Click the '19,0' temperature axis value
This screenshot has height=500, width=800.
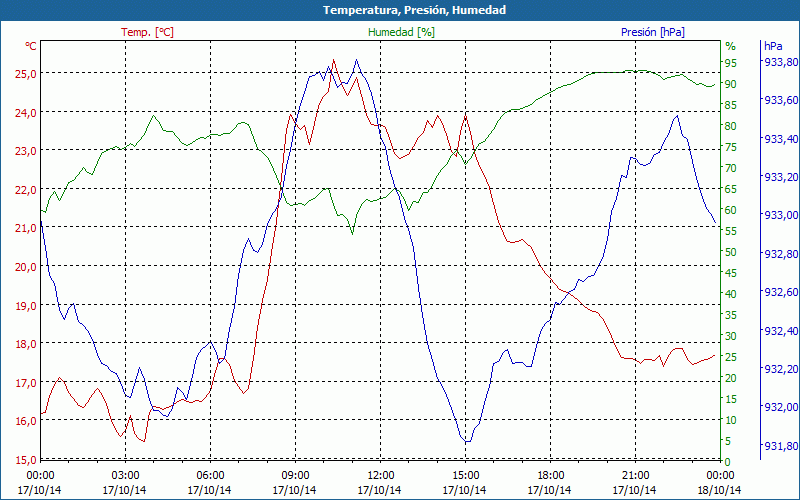click(x=26, y=306)
